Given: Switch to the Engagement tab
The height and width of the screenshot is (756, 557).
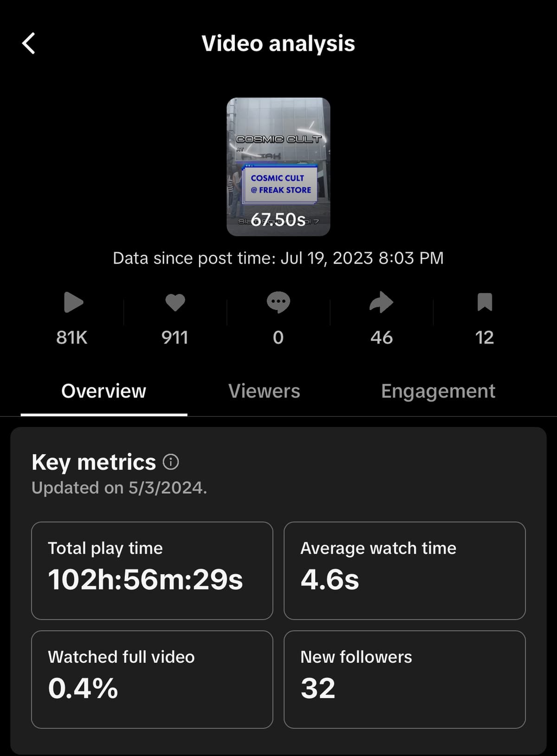Looking at the screenshot, I should coord(438,391).
